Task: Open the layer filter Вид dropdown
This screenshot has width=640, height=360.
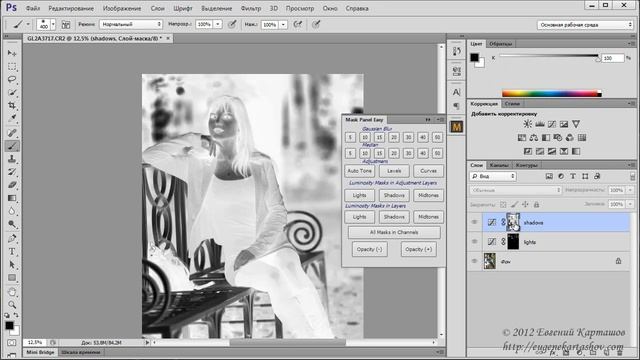Action: pyautogui.click(x=493, y=176)
